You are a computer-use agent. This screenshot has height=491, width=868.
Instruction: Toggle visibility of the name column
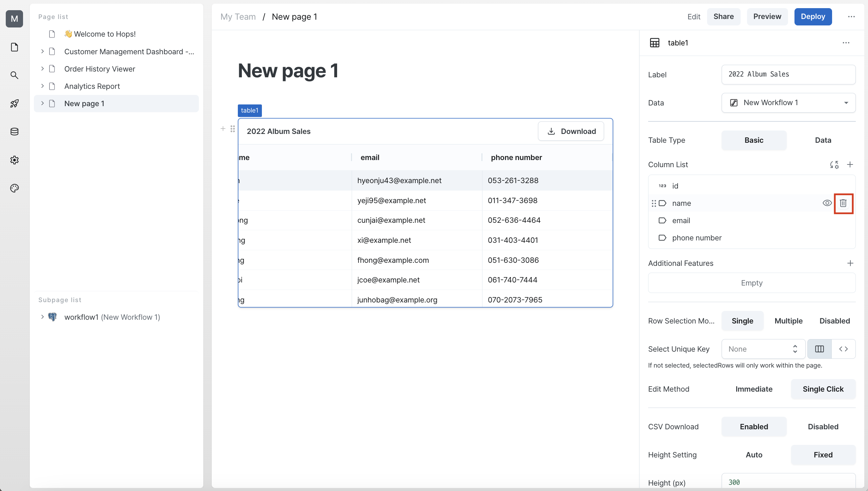pyautogui.click(x=827, y=203)
